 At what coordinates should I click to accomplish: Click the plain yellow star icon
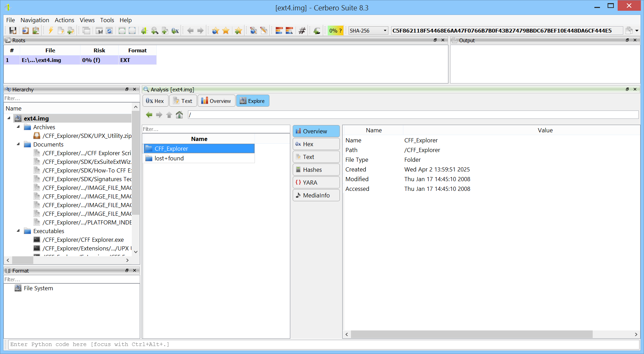[226, 30]
